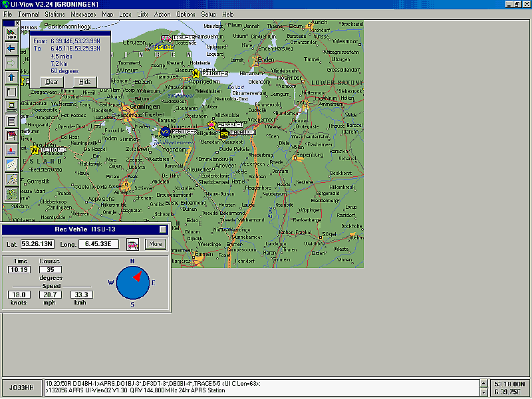Screen dimensions: 532x399
Task: Click Hide in the distance popup
Action: [85, 82]
